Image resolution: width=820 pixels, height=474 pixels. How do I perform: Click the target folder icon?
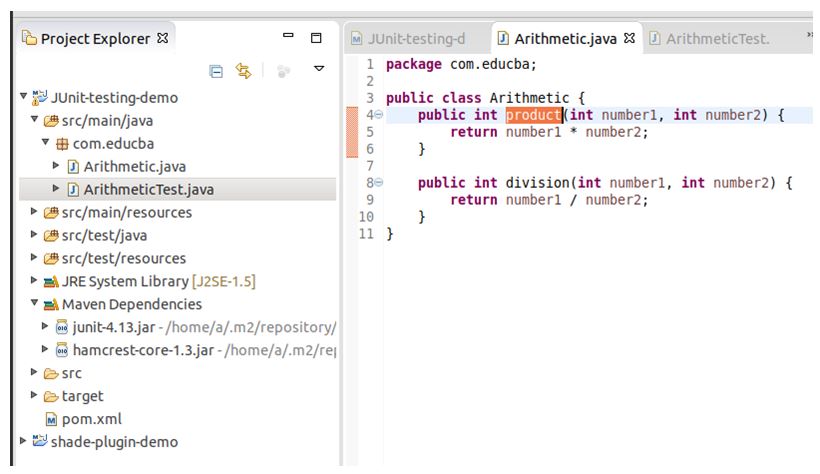tap(51, 397)
